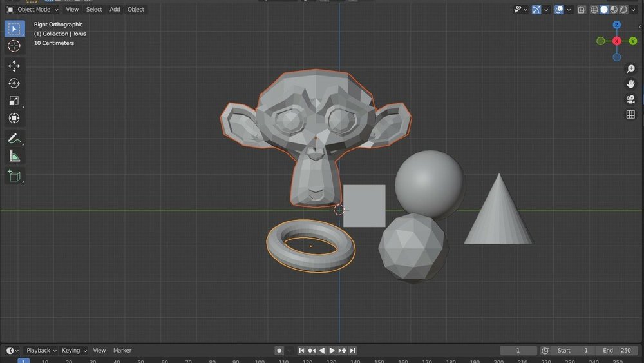Toggle camera view with camera icon
This screenshot has height=363, width=644.
tap(630, 99)
